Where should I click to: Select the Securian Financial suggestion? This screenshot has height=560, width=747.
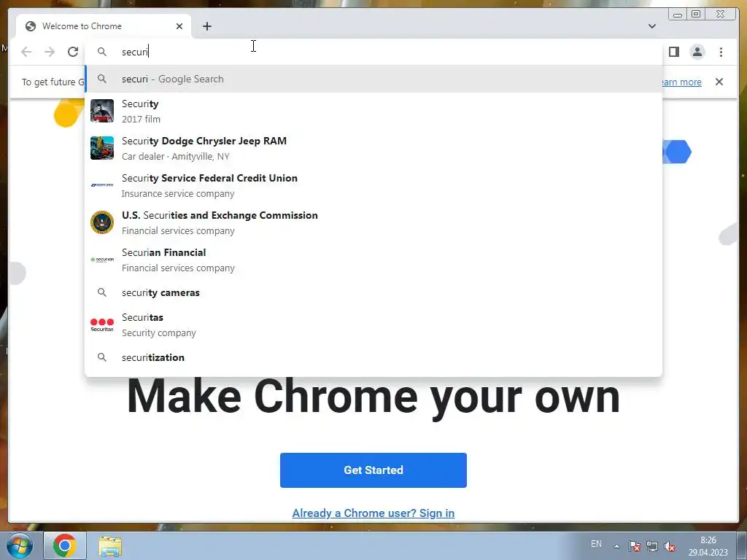click(x=373, y=260)
